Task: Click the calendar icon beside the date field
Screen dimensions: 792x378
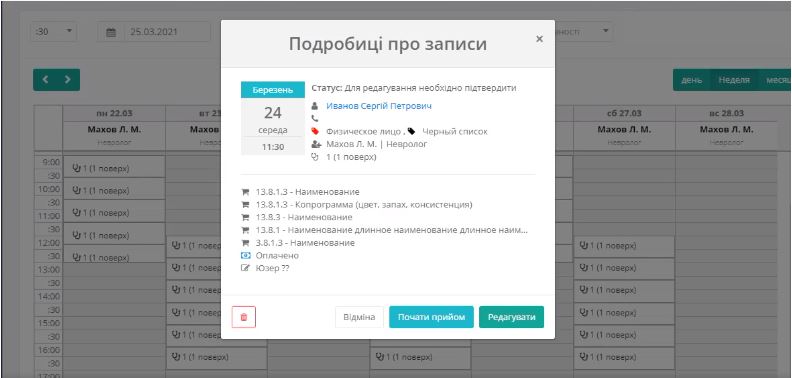Action: tap(111, 32)
